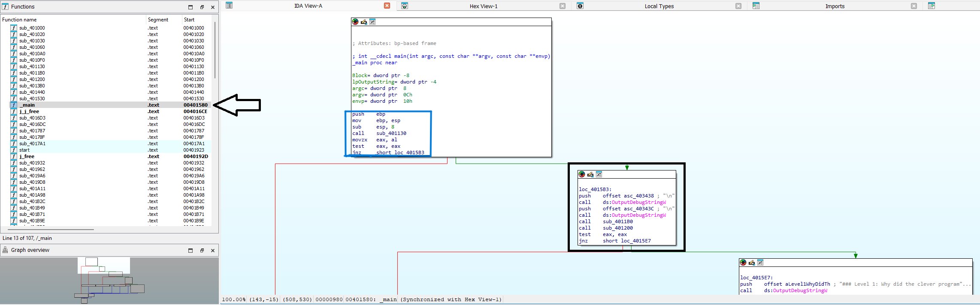
Task: Float the Graph overview panel
Action: (202, 250)
